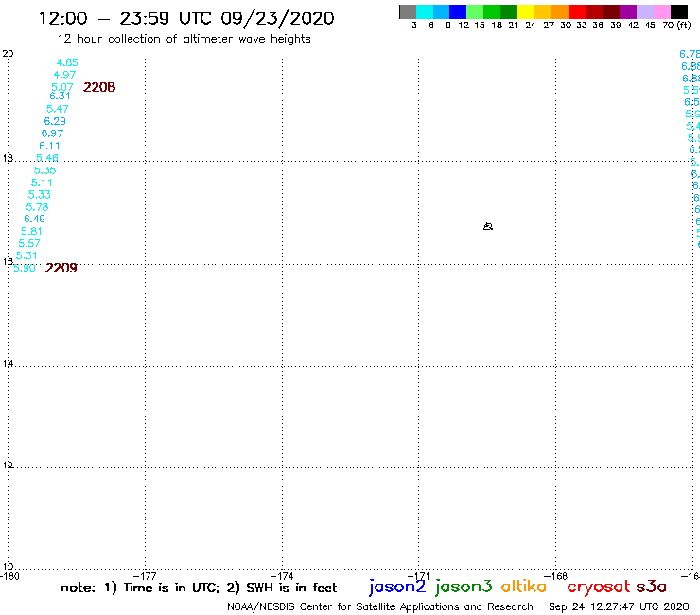Select the bright red legend swatch

[577, 11]
